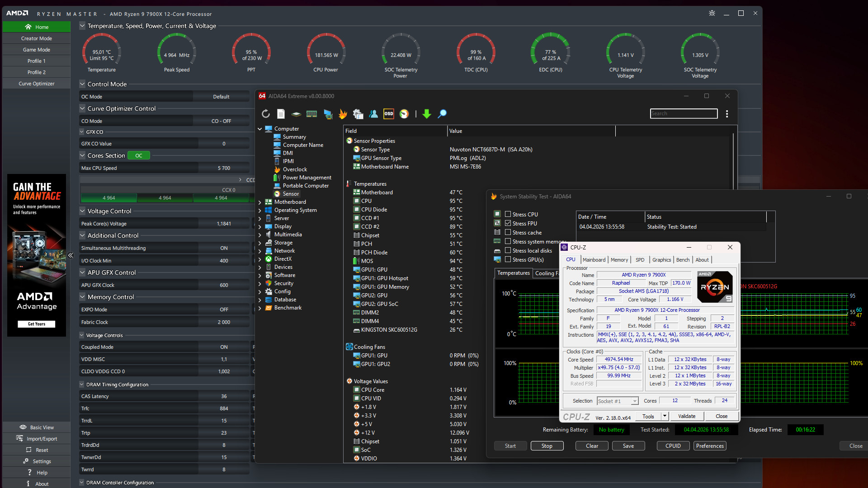Click the system stability test flame icon
The image size is (868, 488).
click(x=343, y=114)
